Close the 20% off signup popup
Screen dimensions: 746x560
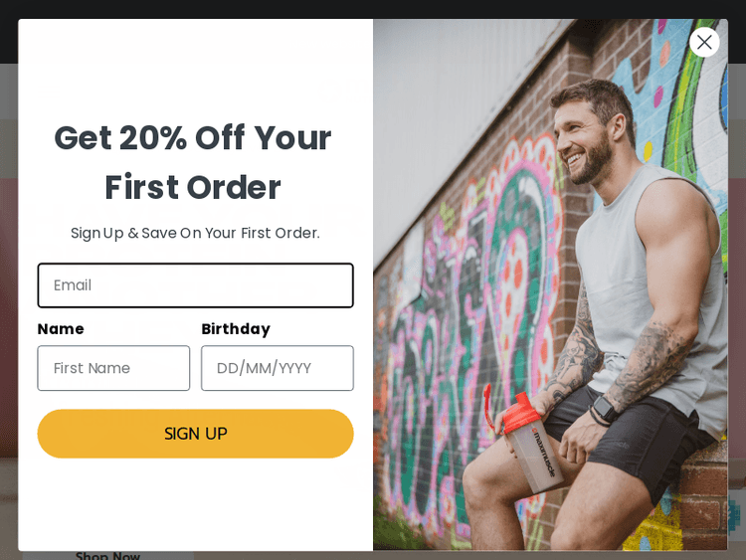tap(704, 43)
